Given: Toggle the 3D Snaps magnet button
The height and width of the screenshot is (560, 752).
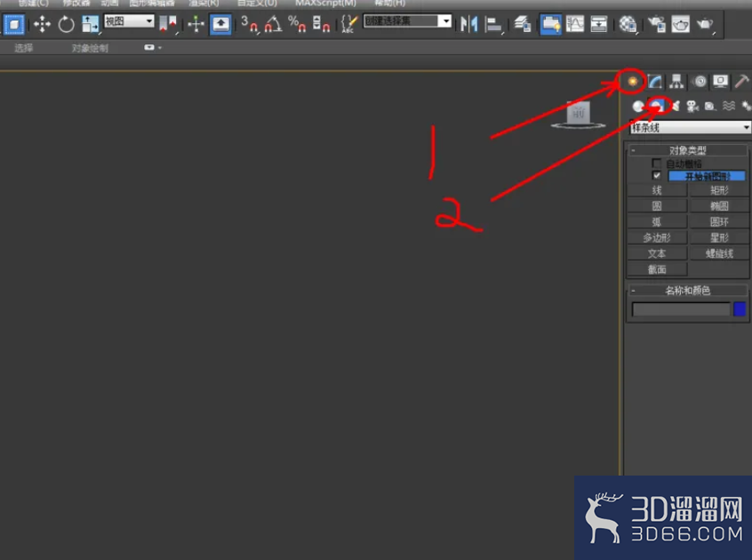Looking at the screenshot, I should 250,24.
